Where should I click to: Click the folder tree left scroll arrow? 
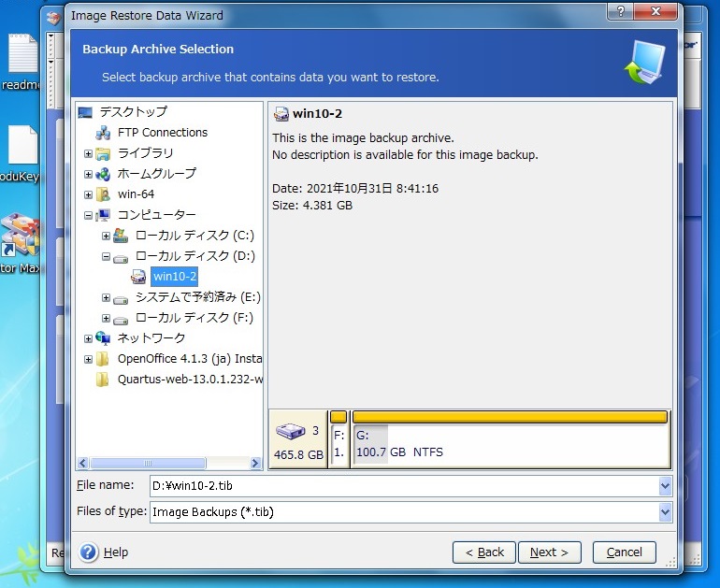pos(82,463)
